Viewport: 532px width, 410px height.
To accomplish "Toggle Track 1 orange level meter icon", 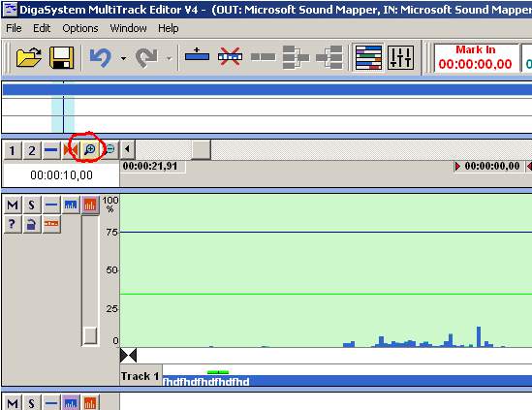I will tap(90, 205).
